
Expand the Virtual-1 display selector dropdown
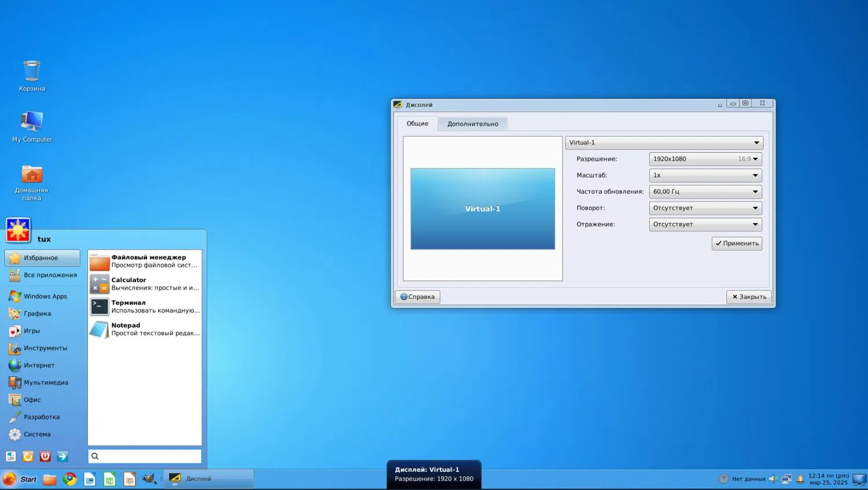(x=664, y=142)
